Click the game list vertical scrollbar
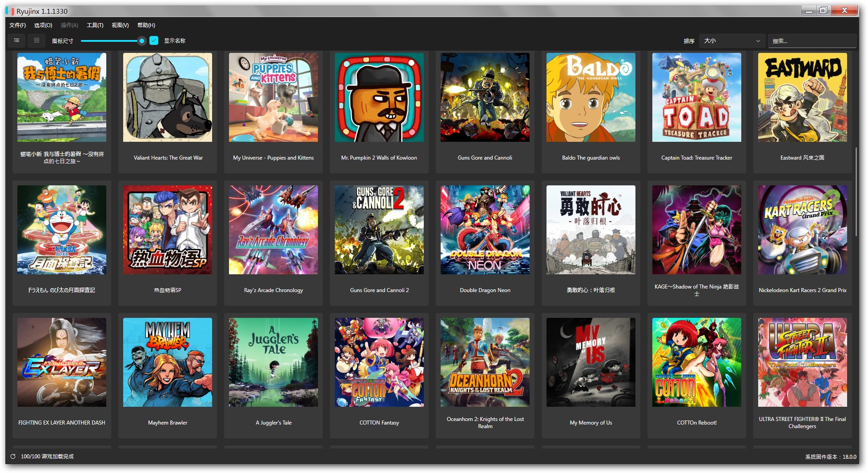 856,191
